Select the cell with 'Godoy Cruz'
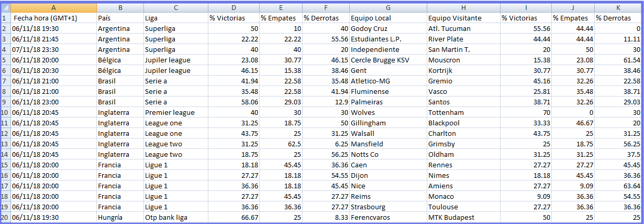The width and height of the screenshot is (644, 224). coord(388,28)
